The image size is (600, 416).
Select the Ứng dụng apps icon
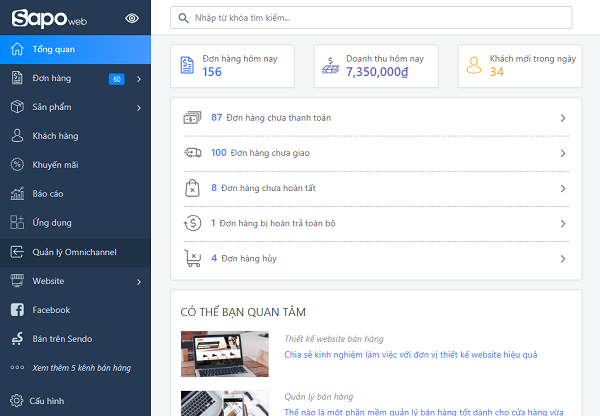click(17, 223)
